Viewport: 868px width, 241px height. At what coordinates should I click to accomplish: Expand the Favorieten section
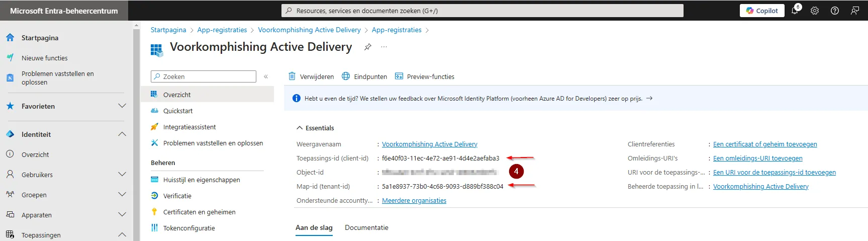click(x=122, y=106)
